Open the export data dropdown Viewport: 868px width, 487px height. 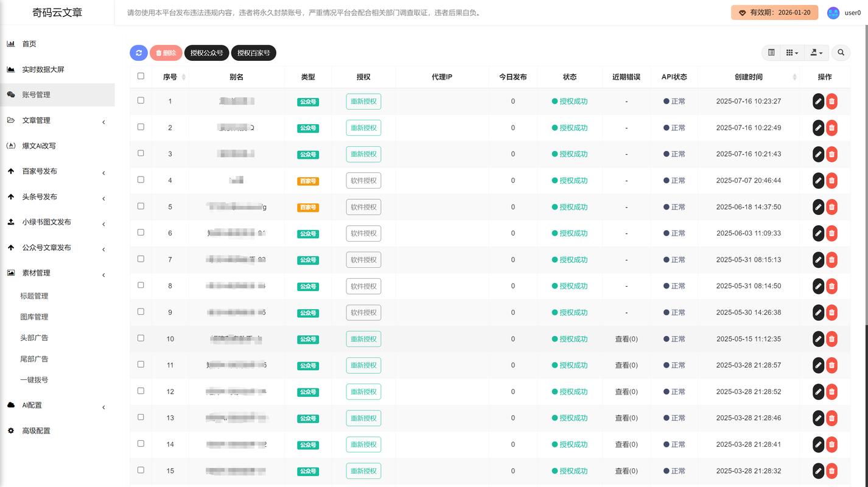click(816, 53)
